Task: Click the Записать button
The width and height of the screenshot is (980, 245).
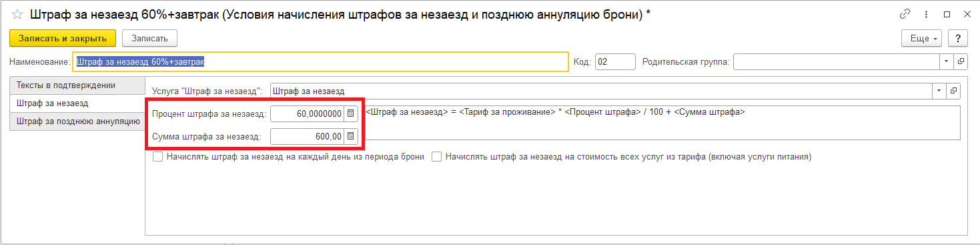Action: [149, 39]
